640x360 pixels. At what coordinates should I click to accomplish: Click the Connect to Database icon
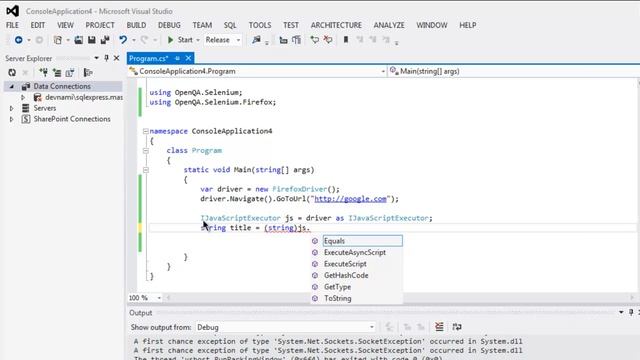(x=43, y=73)
